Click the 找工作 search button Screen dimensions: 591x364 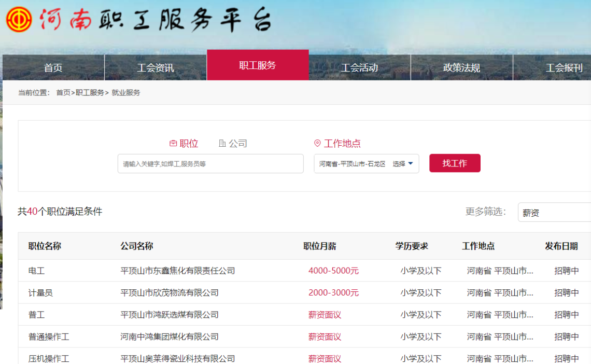455,163
